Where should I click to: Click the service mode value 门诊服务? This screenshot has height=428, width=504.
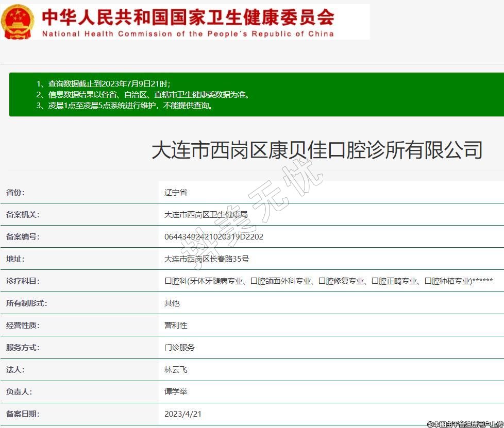[179, 348]
